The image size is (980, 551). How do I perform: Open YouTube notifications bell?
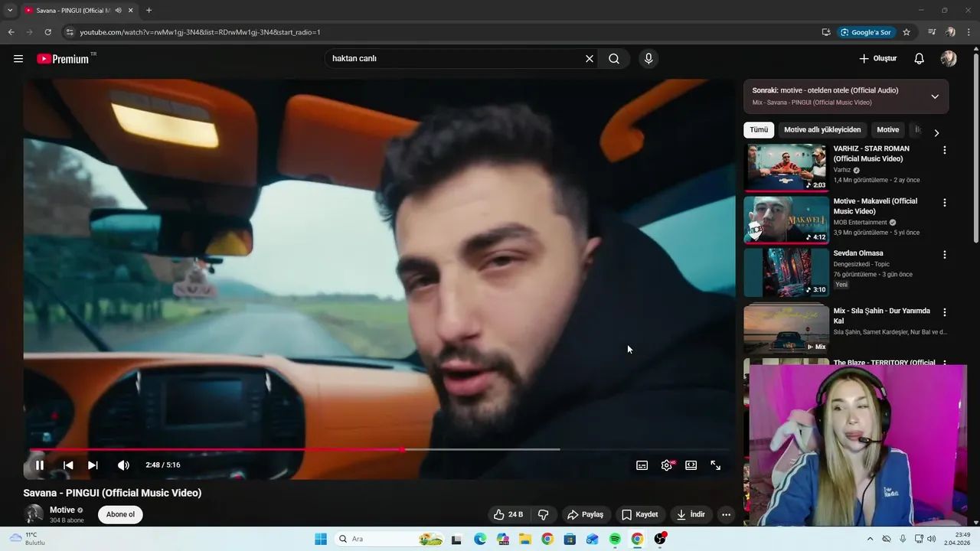pyautogui.click(x=920, y=59)
